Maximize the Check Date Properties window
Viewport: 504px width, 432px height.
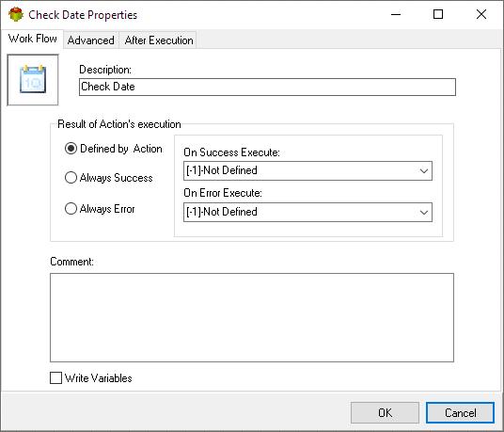pyautogui.click(x=438, y=14)
